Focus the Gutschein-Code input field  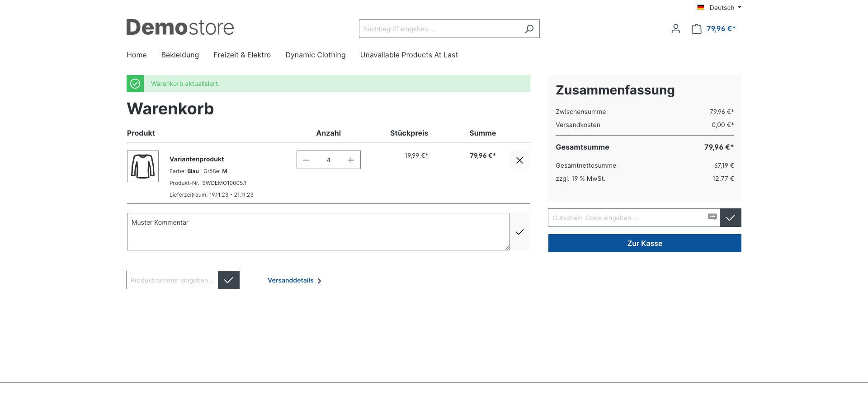pyautogui.click(x=634, y=218)
